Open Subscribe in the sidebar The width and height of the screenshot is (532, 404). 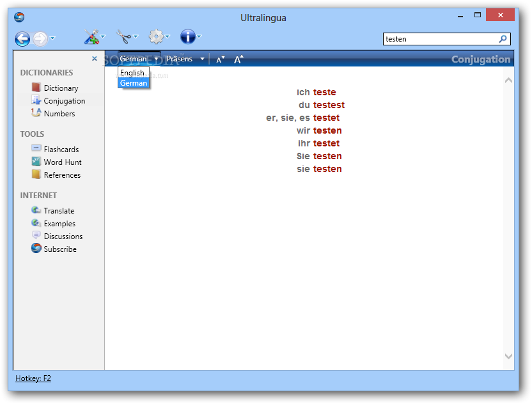tap(60, 249)
